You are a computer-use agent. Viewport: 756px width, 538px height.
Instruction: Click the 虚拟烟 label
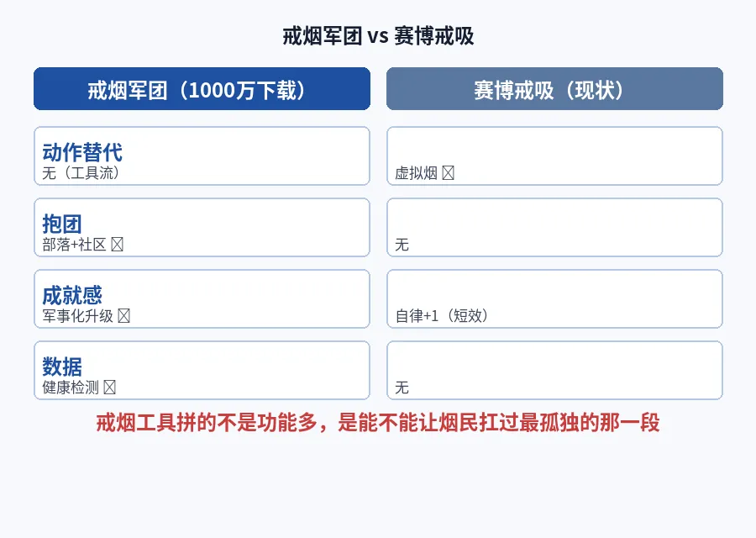(416, 172)
